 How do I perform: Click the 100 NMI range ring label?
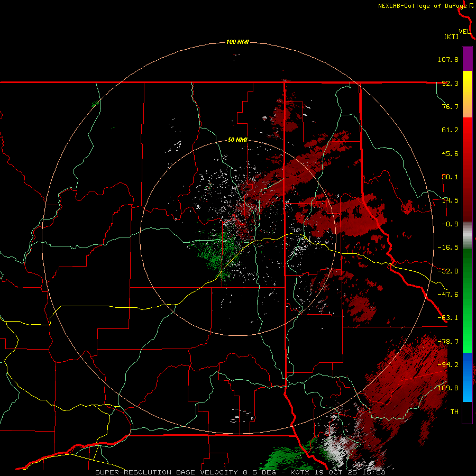pyautogui.click(x=237, y=42)
